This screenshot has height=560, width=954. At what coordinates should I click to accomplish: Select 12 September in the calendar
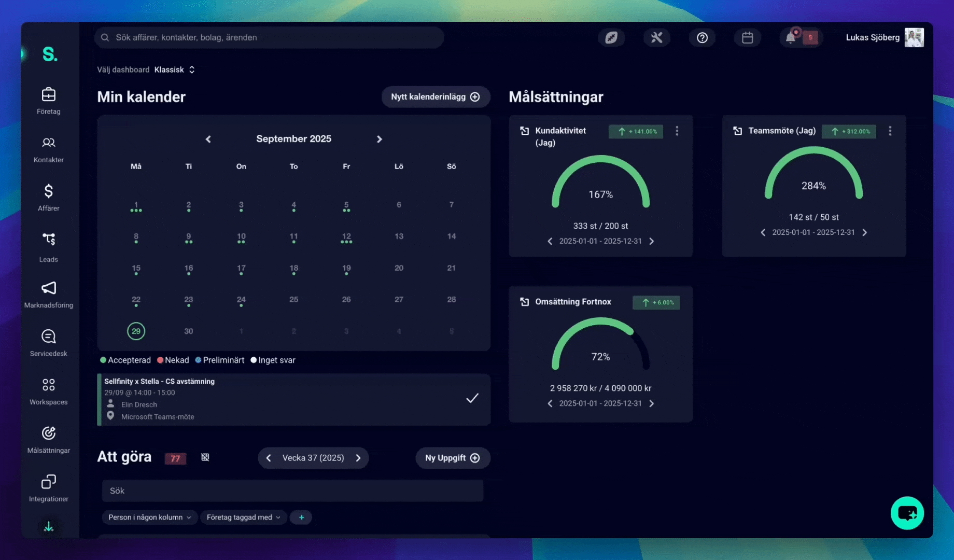point(346,237)
